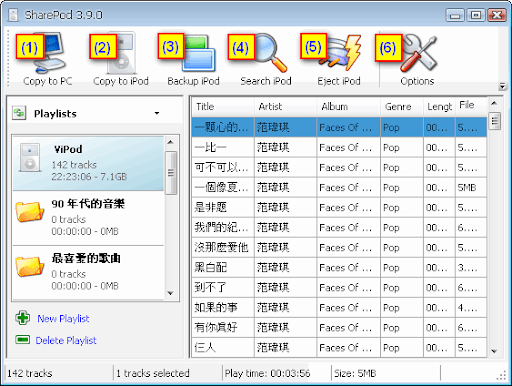512x386 pixels.
Task: Open Options wrench and screwdriver icon
Action: point(419,53)
